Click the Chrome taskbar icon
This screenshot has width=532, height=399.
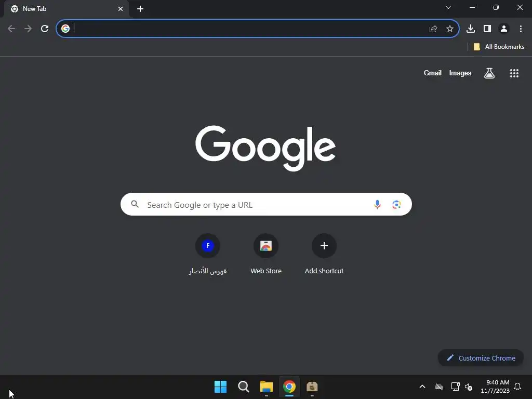point(289,387)
